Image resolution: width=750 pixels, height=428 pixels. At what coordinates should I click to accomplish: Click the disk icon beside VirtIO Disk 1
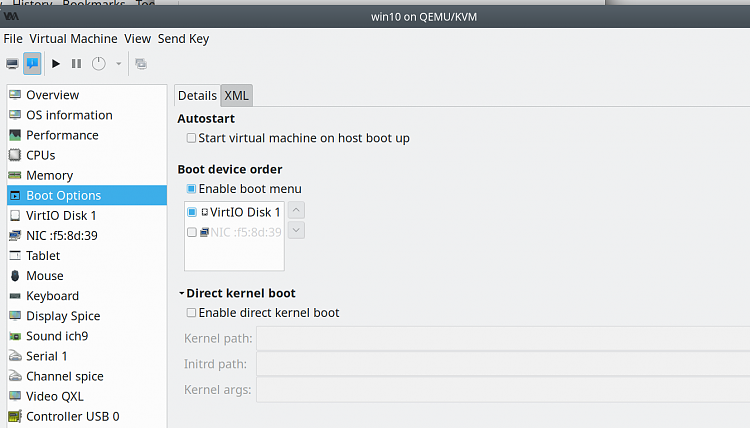click(x=15, y=215)
